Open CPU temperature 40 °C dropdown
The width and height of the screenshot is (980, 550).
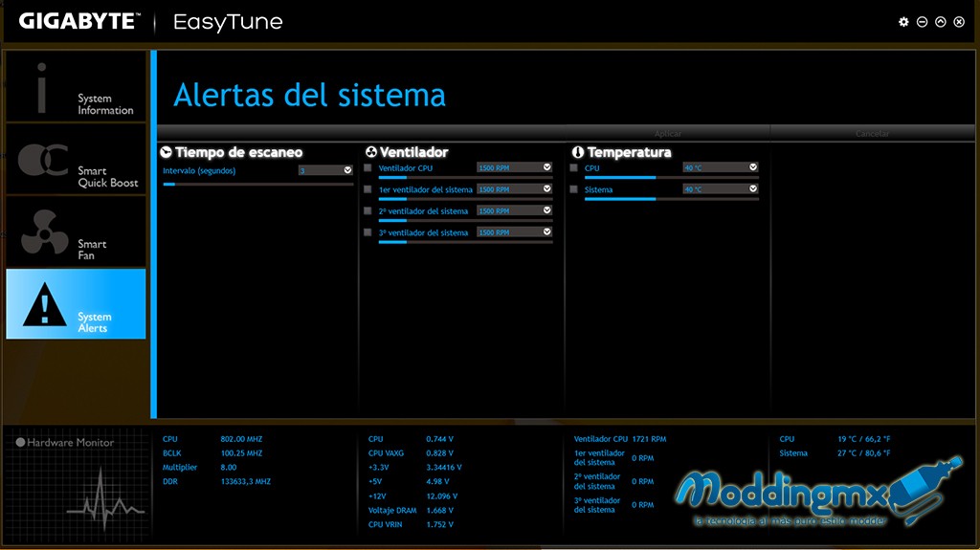[721, 167]
